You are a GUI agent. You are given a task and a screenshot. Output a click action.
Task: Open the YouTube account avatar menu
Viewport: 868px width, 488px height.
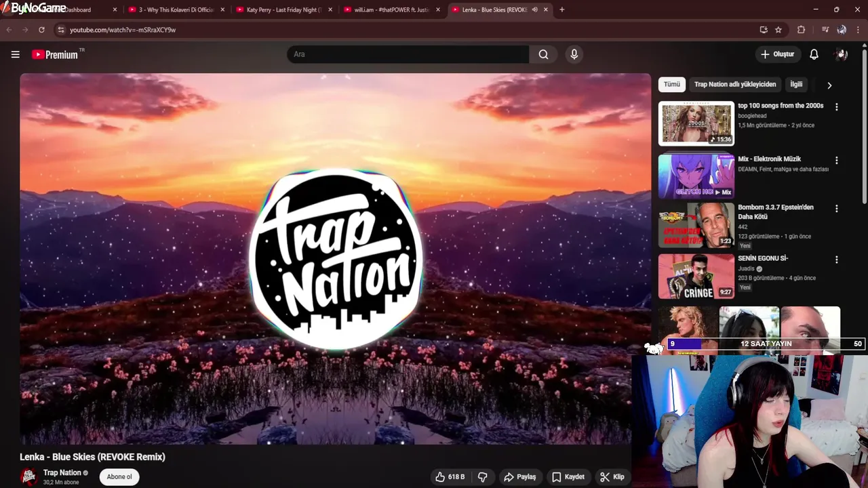pyautogui.click(x=842, y=54)
